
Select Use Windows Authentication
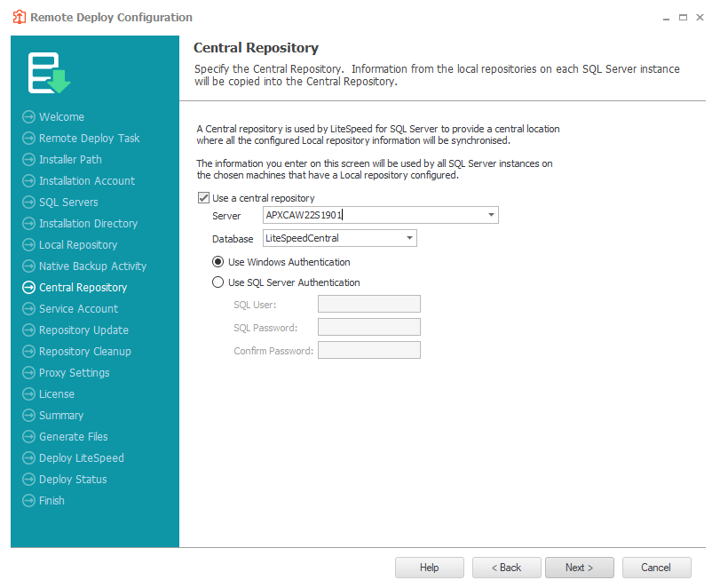[218, 262]
